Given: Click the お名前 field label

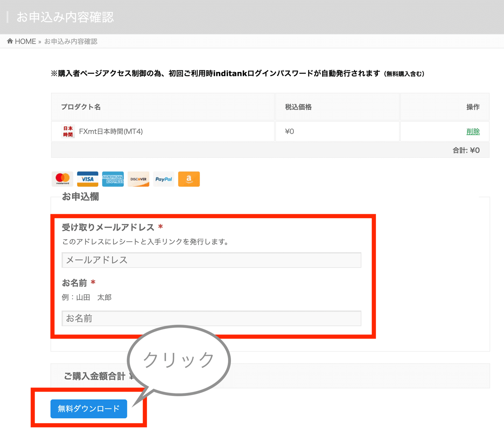Looking at the screenshot, I should pyautogui.click(x=74, y=283).
